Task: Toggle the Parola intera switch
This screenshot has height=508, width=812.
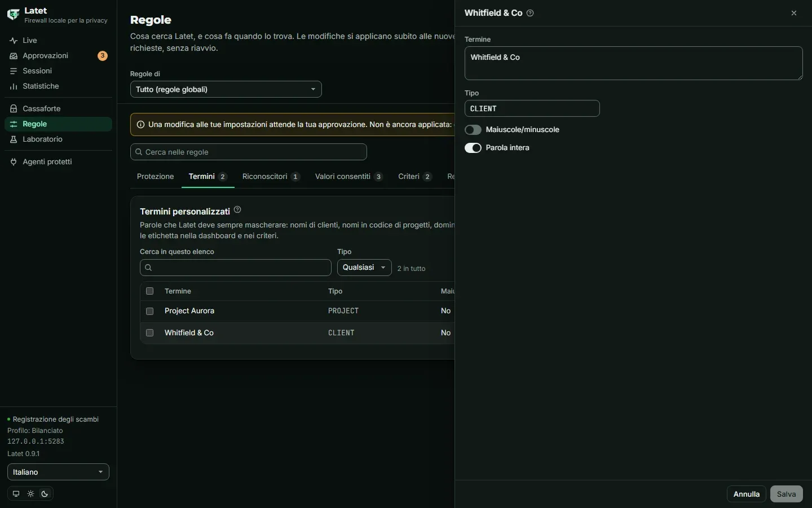Action: [473, 148]
